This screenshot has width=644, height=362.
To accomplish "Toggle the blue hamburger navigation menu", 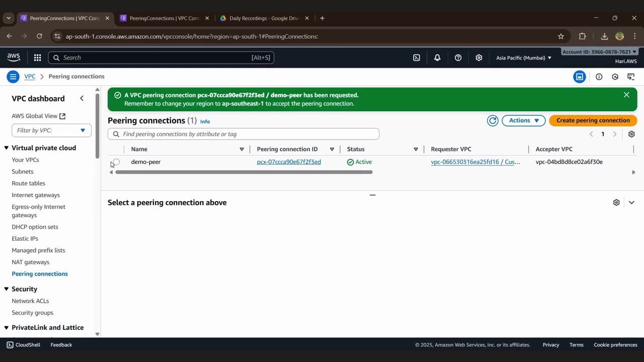I will point(13,77).
